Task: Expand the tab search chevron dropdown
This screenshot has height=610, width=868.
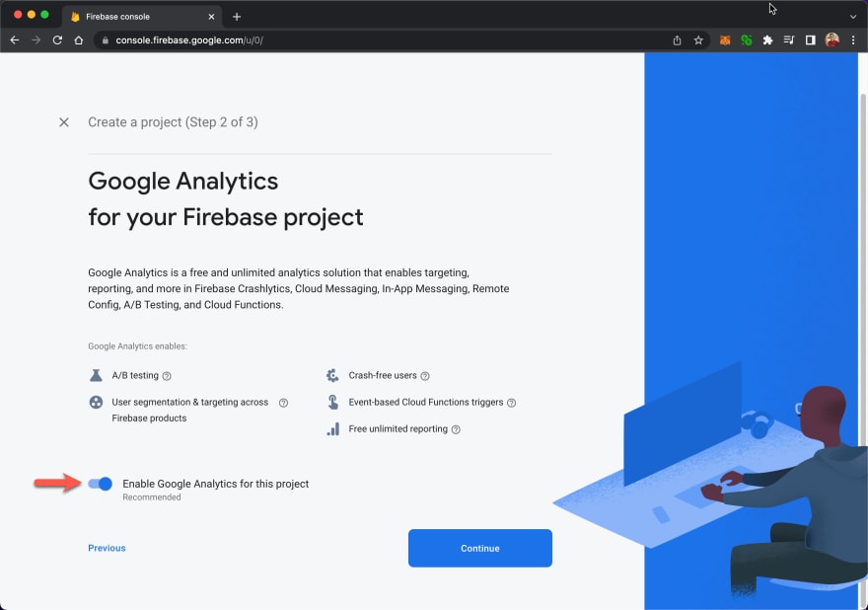Action: coord(853,17)
